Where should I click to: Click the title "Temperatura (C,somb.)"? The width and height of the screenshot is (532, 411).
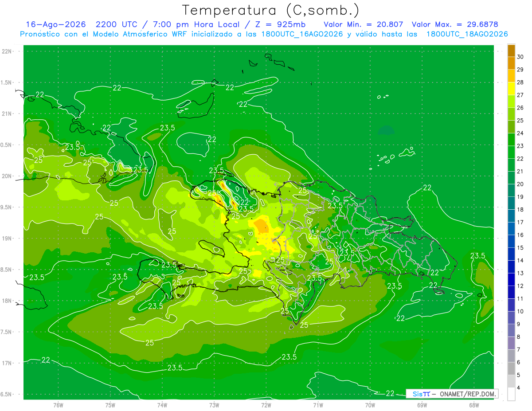[x=271, y=10]
